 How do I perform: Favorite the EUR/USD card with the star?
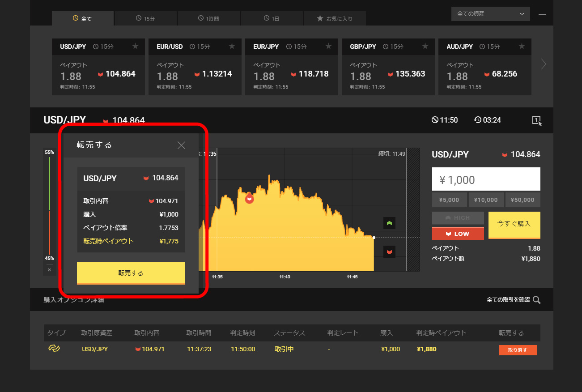click(232, 46)
